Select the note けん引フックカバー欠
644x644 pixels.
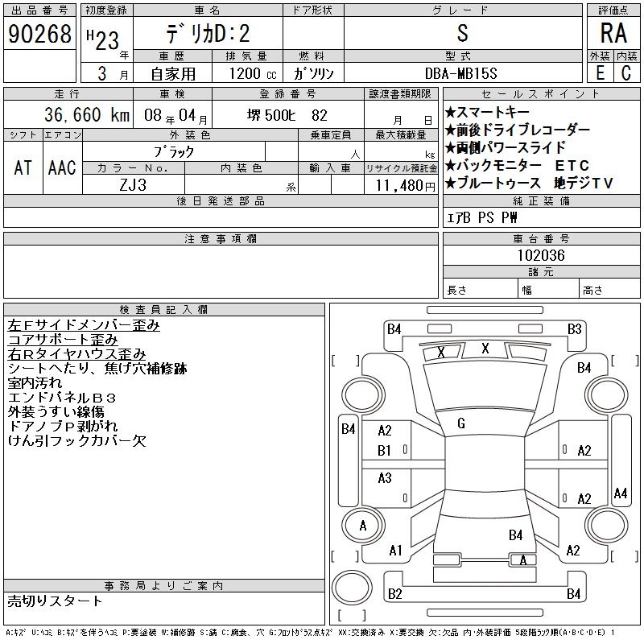click(x=76, y=440)
